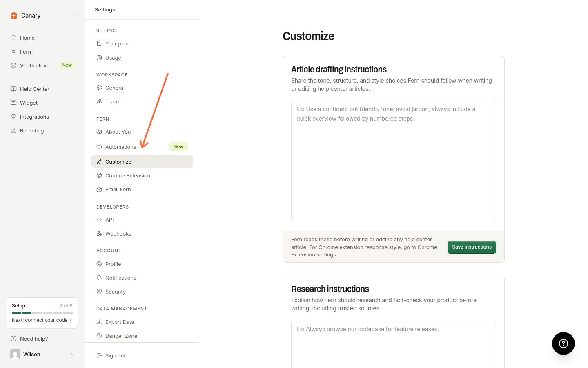Screen dimensions: 588x368
Task: Go to API developer settings
Action: click(142, 220)
